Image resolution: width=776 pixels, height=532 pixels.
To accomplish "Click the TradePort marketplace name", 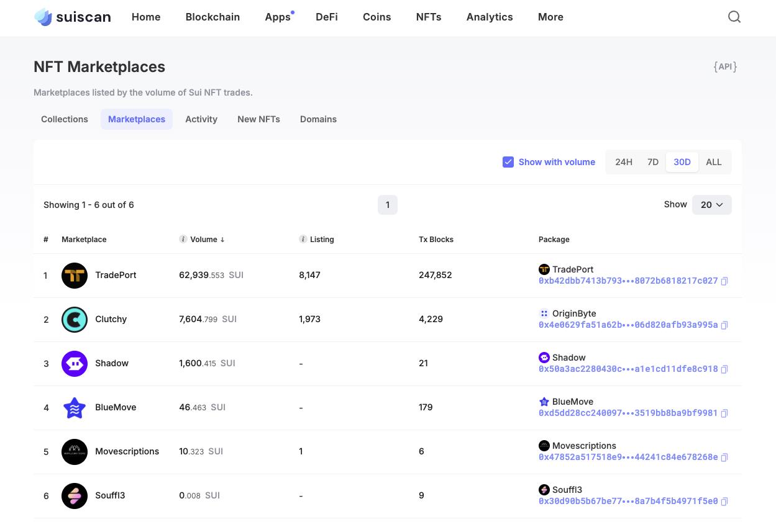I will 116,275.
